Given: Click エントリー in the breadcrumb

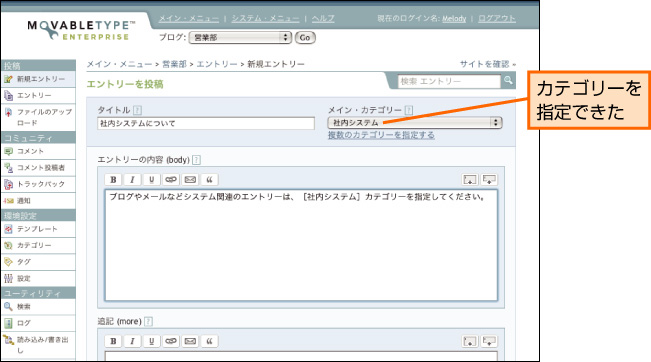Looking at the screenshot, I should [x=217, y=64].
